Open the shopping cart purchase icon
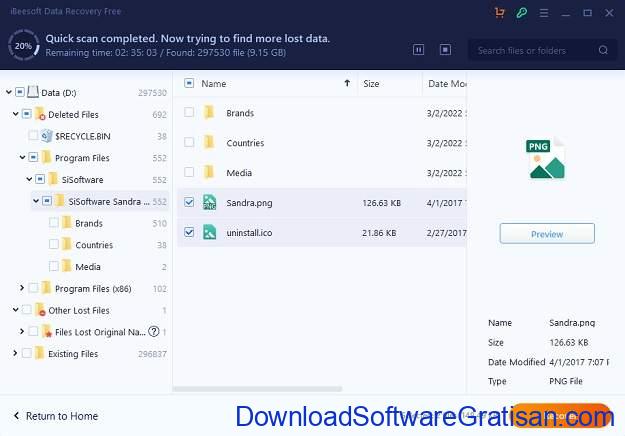 [x=499, y=13]
